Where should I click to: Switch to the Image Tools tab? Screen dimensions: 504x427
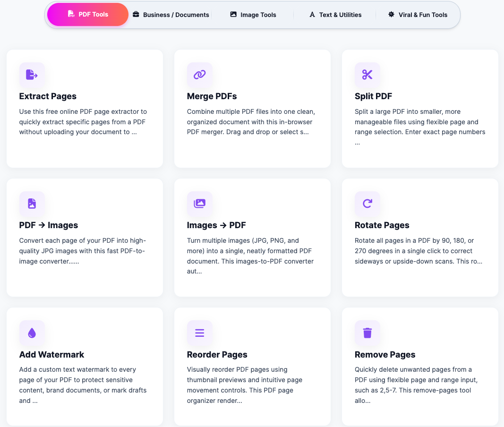coord(253,15)
